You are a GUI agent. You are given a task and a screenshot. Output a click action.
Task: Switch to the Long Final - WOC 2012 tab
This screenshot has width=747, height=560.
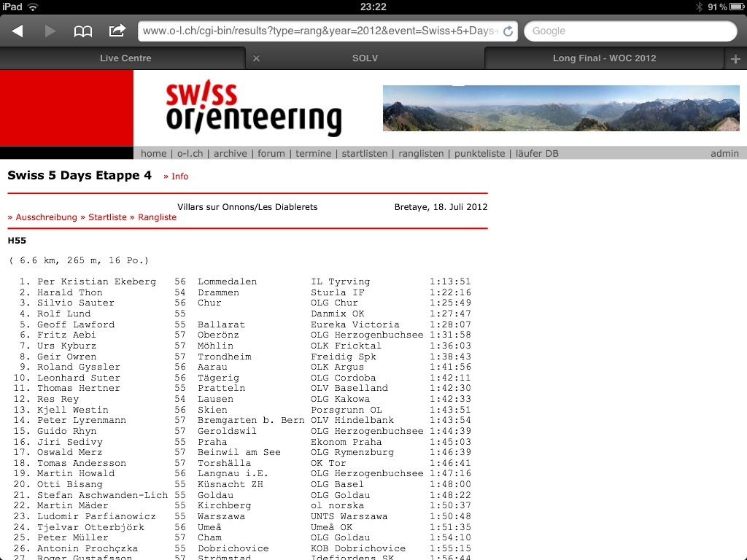click(x=604, y=58)
